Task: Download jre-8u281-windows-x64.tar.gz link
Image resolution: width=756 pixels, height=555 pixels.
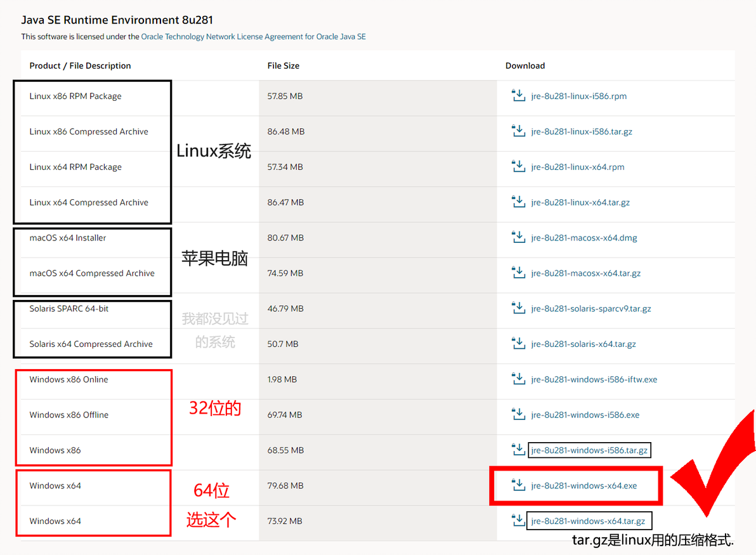Action: [x=588, y=521]
